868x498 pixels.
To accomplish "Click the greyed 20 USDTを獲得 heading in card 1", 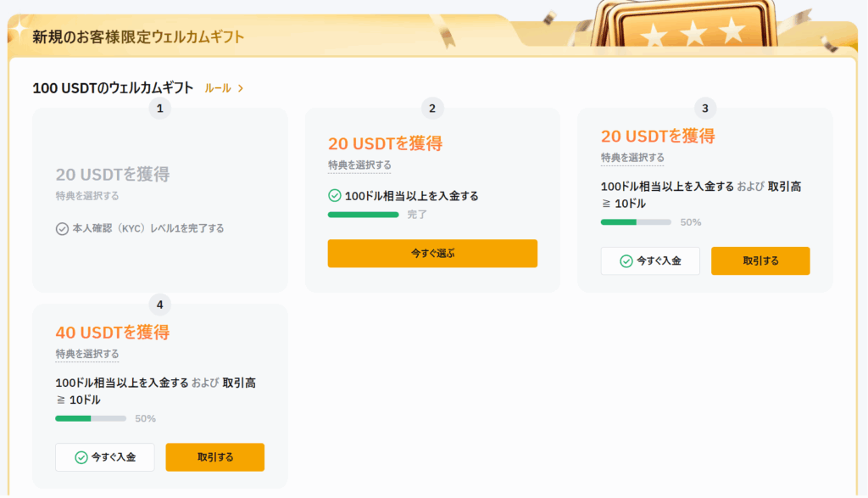I will point(113,175).
